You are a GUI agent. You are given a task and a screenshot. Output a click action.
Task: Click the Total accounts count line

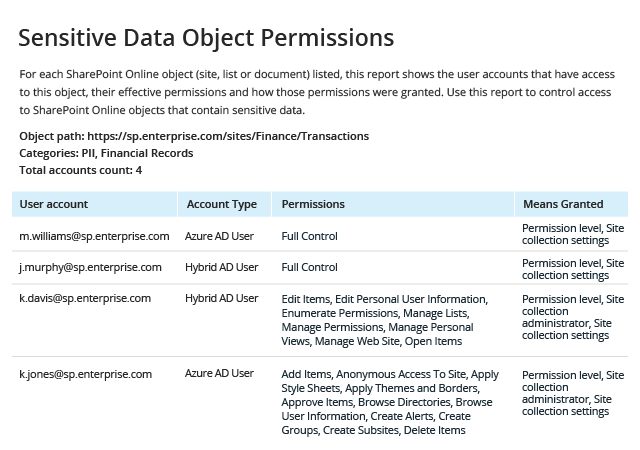80,170
